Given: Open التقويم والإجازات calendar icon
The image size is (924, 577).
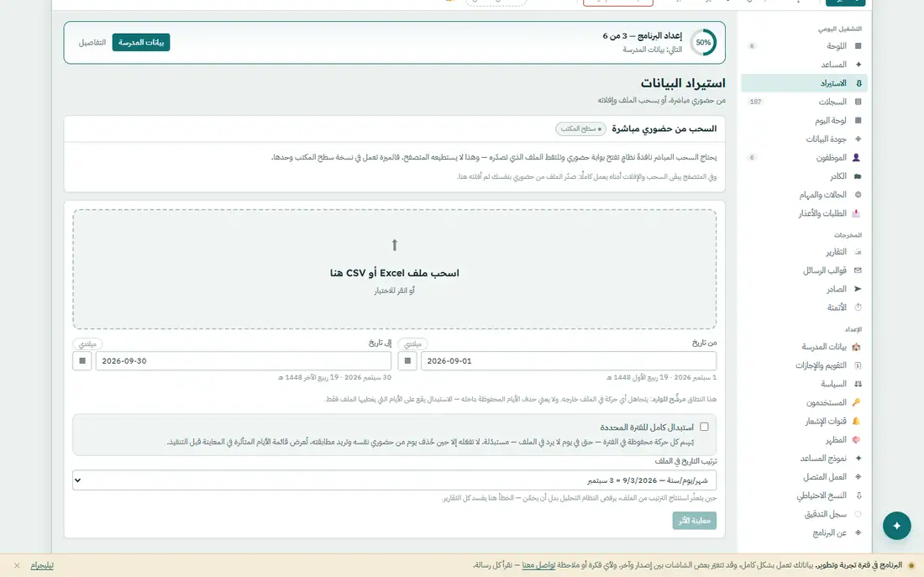Looking at the screenshot, I should click(858, 365).
